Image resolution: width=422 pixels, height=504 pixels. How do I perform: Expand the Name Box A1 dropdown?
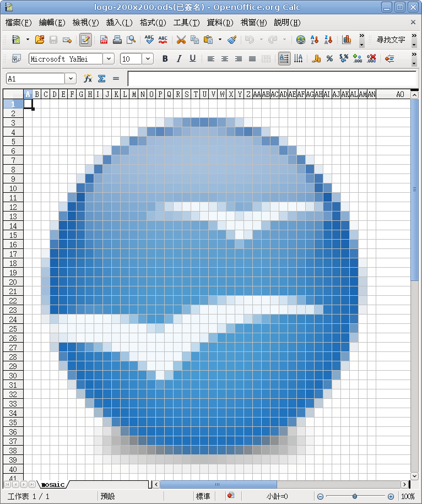[71, 79]
